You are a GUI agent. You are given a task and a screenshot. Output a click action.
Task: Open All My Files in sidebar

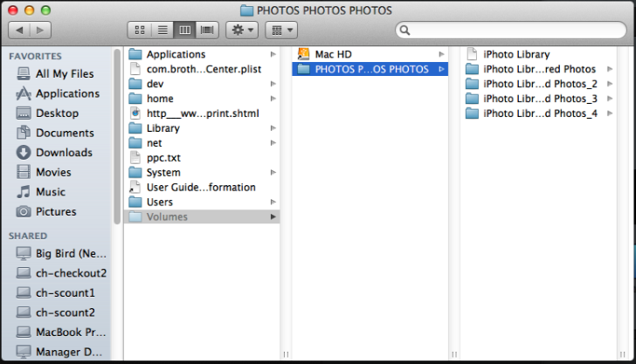click(x=56, y=74)
